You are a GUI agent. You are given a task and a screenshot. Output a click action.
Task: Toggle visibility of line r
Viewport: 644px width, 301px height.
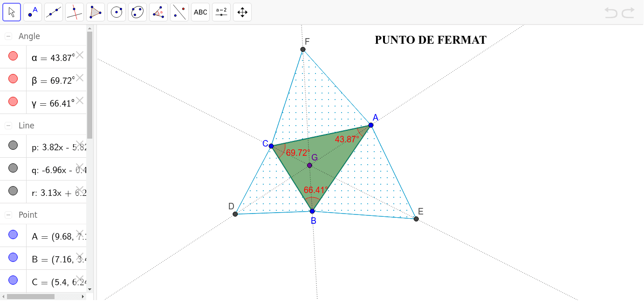click(13, 191)
